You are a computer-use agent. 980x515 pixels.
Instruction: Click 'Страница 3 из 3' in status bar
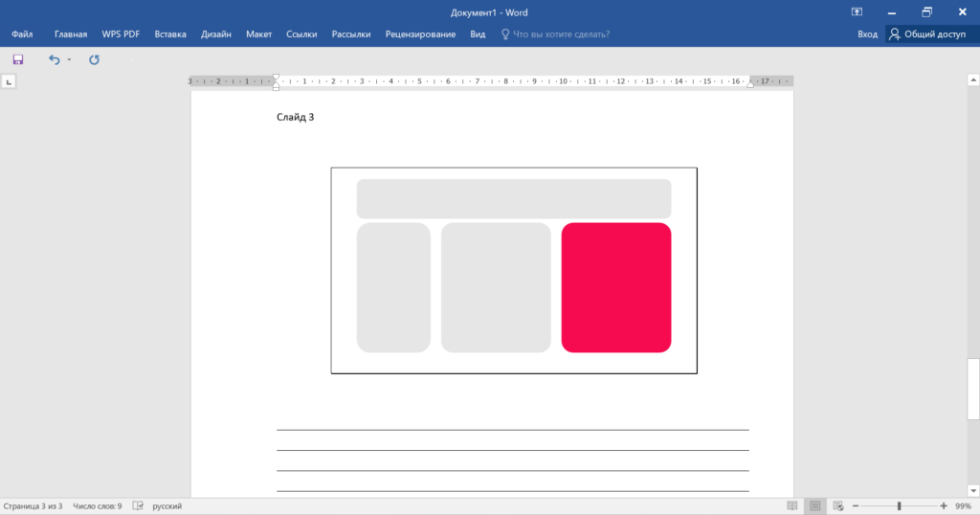[33, 506]
